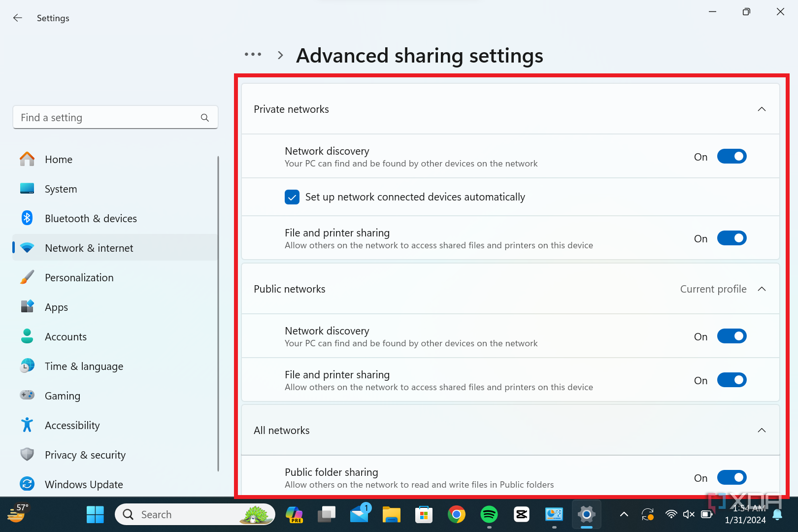Disable File and printer sharing for public networks

point(731,380)
